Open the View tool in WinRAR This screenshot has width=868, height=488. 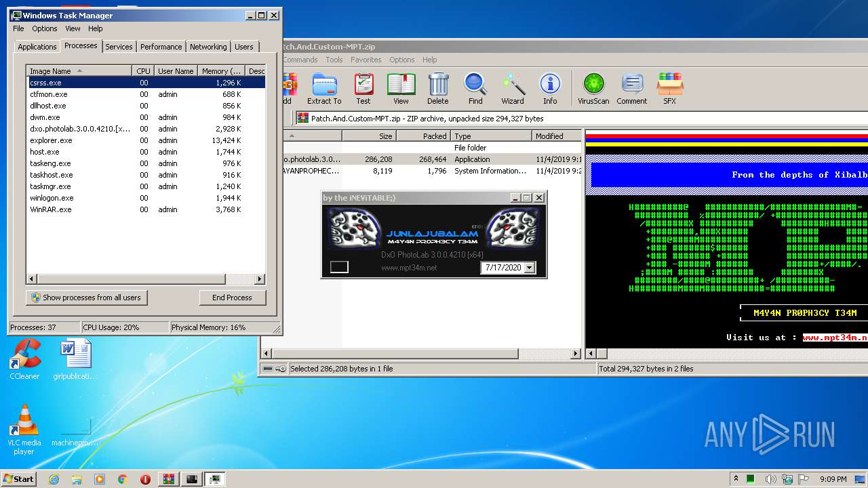click(401, 89)
